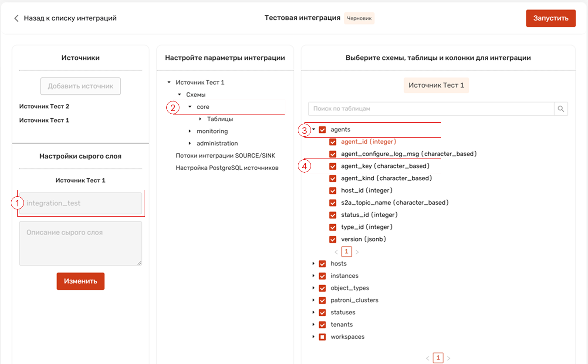Collapse the core schema node
588x364 pixels.
click(190, 107)
